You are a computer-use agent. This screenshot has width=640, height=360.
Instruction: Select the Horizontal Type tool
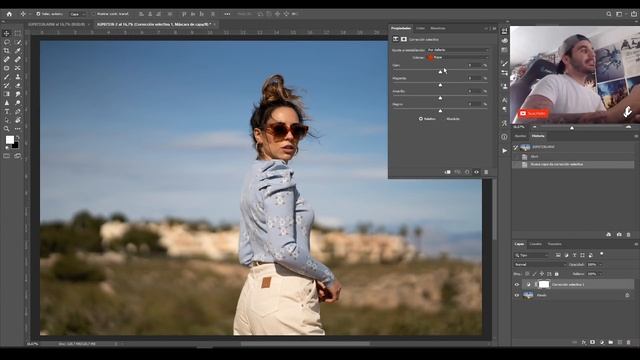(7, 111)
